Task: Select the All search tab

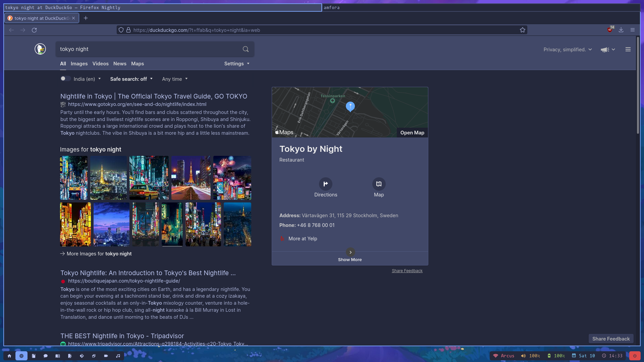Action: [x=63, y=64]
